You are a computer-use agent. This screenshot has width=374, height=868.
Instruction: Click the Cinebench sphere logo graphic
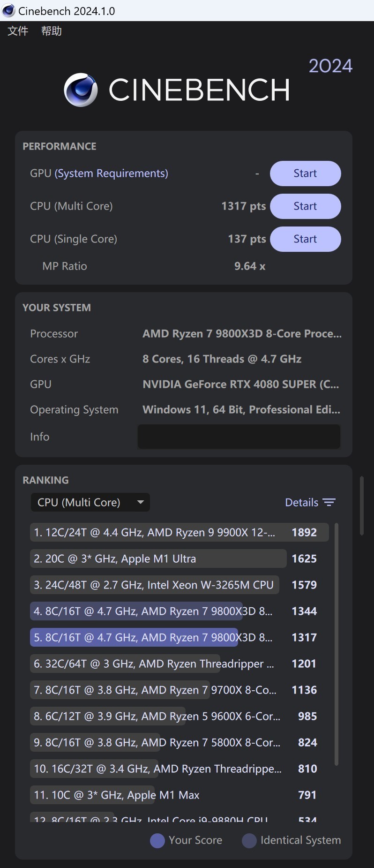click(81, 90)
